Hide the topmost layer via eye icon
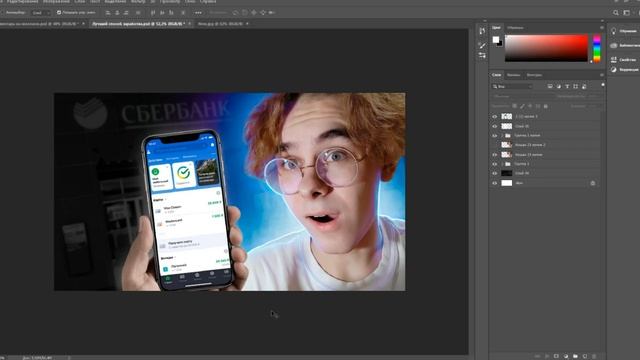 click(495, 117)
